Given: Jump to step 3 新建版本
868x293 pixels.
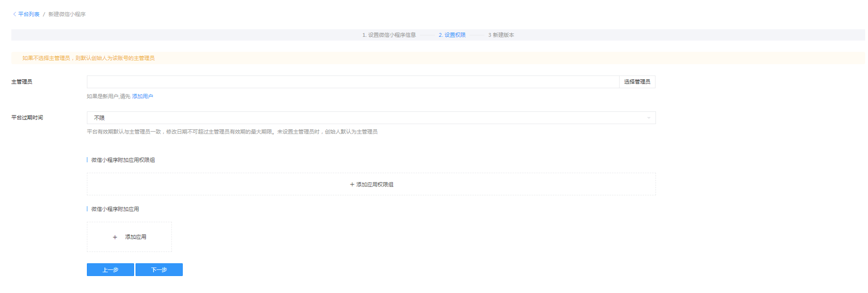Looking at the screenshot, I should (501, 35).
